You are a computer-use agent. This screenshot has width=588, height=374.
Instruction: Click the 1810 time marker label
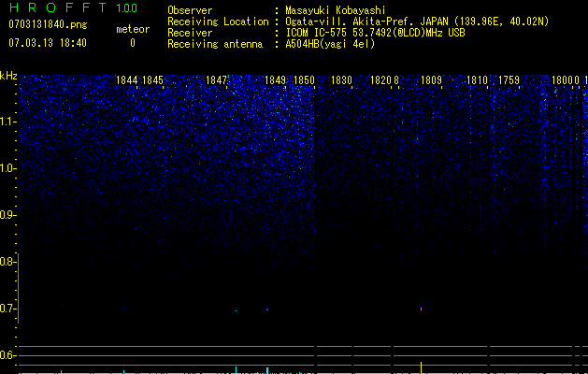point(477,80)
